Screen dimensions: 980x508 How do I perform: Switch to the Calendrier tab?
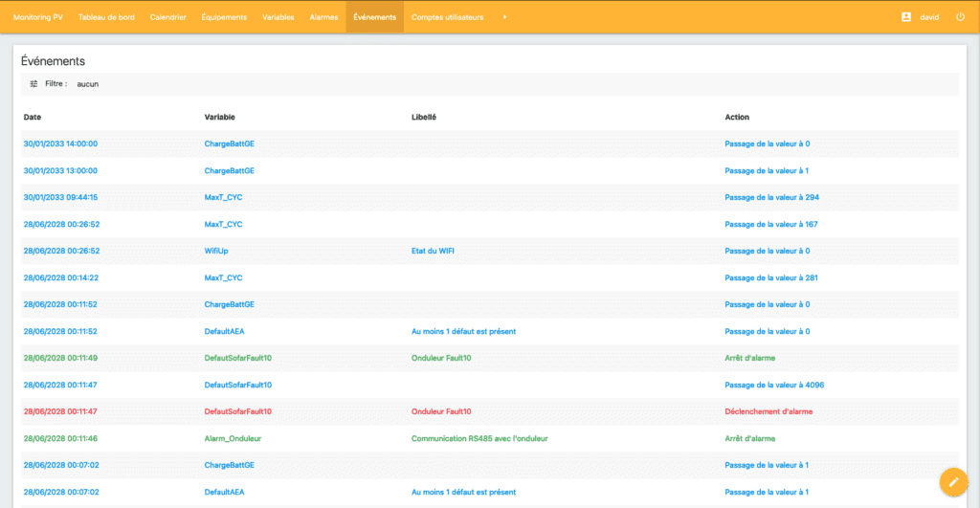(x=168, y=17)
